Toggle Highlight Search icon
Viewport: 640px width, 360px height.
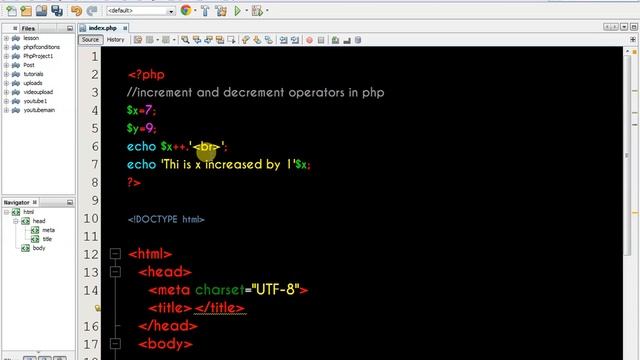(220, 40)
